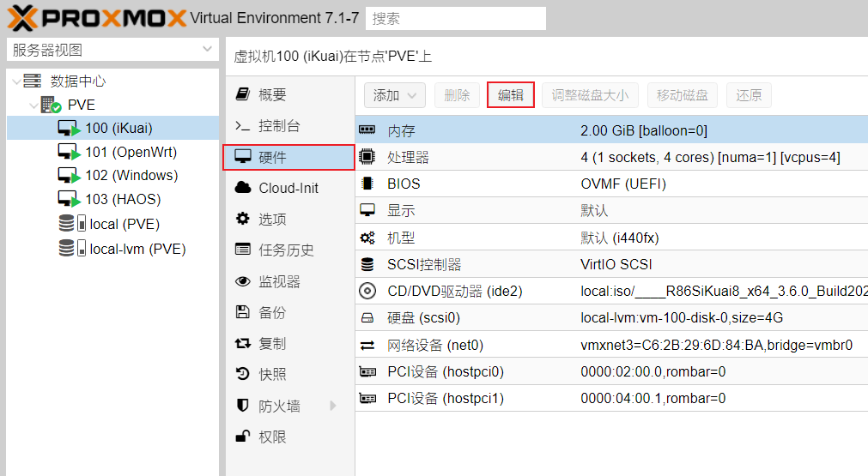Click the CD/DVD disc icon
Screen dimensions: 868x476
coord(367,291)
